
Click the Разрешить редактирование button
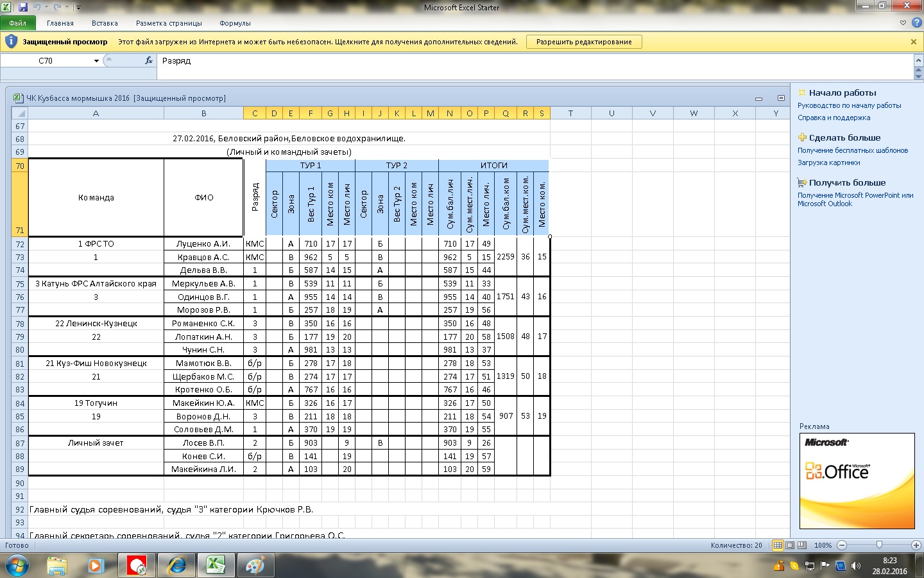click(x=584, y=42)
